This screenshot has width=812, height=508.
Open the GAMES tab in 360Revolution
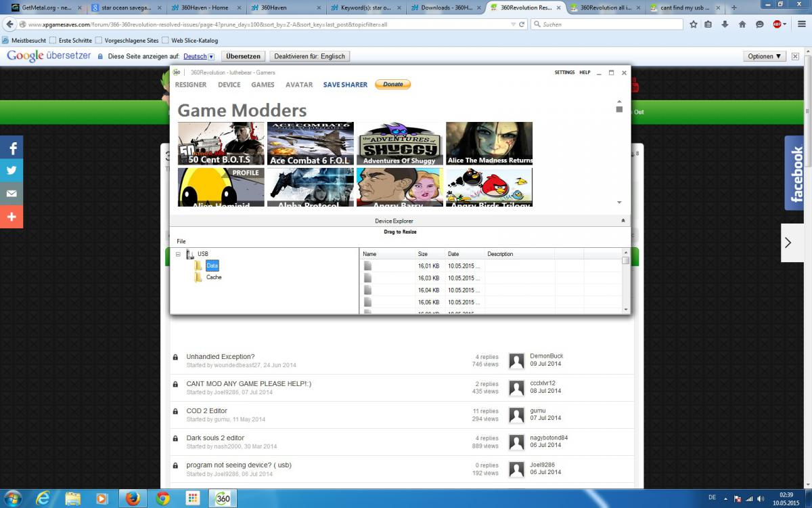tap(263, 85)
